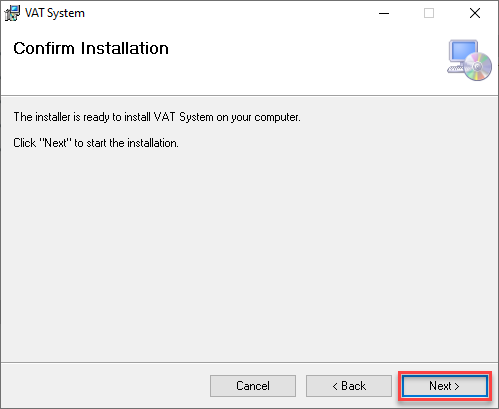Click the CD disc in banner graphic

point(478,66)
